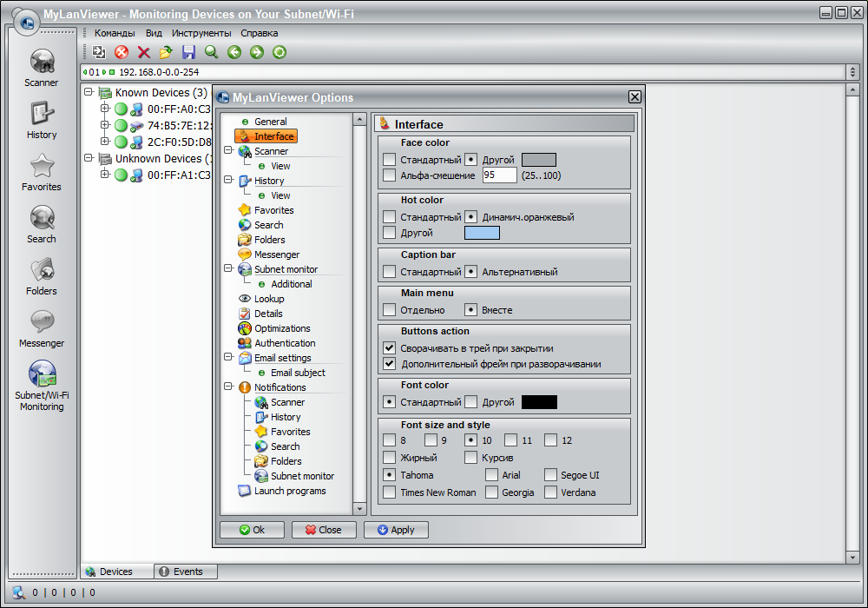Collapse the Notifications node in options tree
Viewport: 868px width, 608px height.
click(x=228, y=387)
